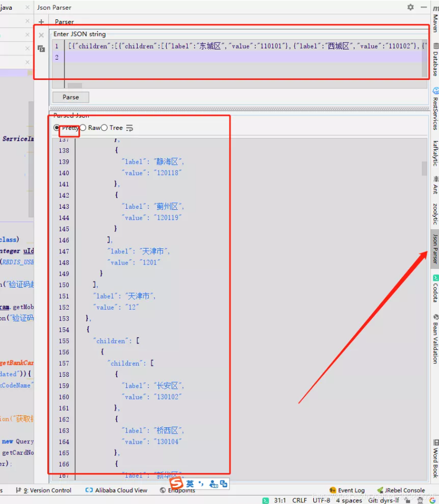
Task: Open the kafkalytic side panel
Action: tap(435, 153)
